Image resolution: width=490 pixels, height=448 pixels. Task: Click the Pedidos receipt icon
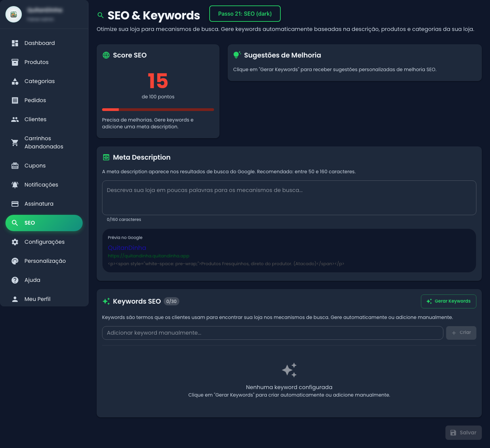(x=15, y=100)
